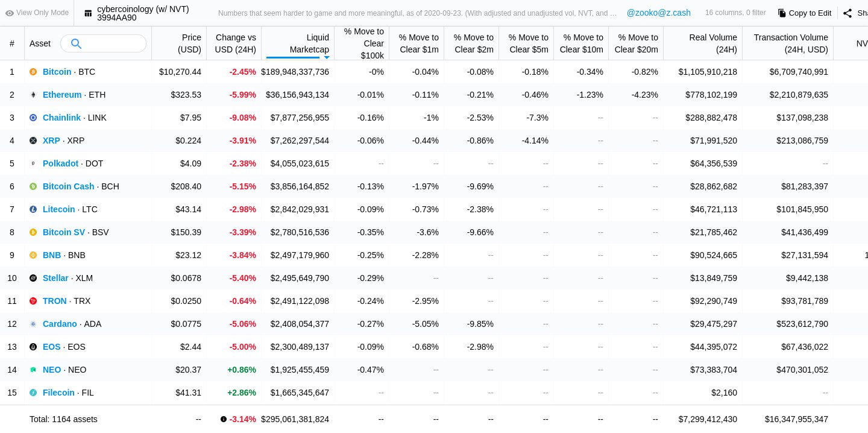Image resolution: width=868 pixels, height=433 pixels.
Task: Select Total: 1164 assets summary text
Action: [x=63, y=419]
